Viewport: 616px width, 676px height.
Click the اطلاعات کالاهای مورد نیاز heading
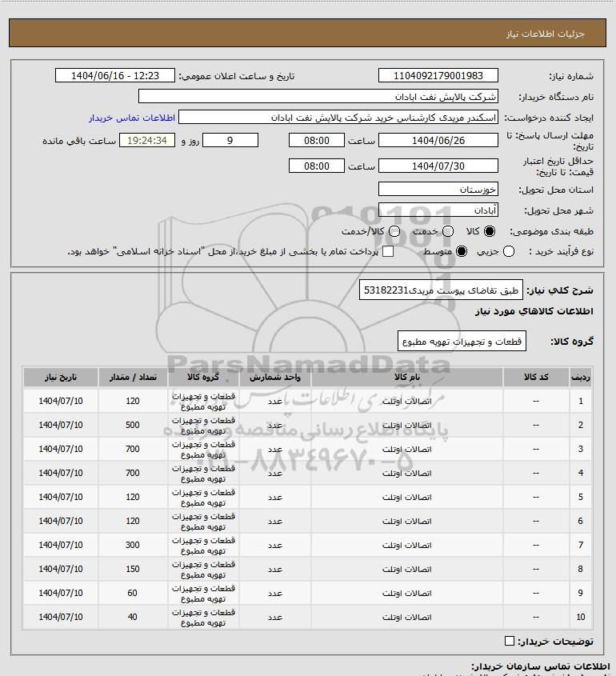[x=534, y=311]
